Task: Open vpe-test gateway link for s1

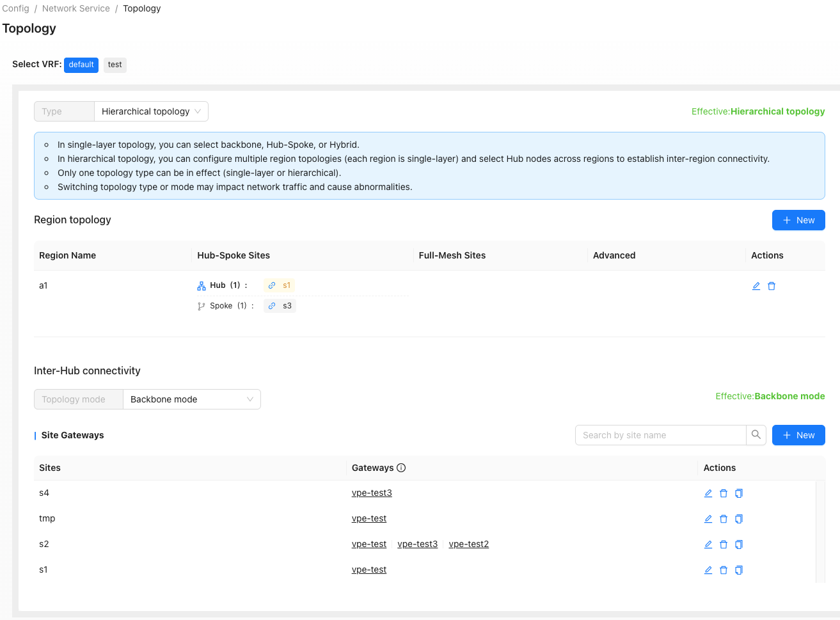Action: pos(369,569)
